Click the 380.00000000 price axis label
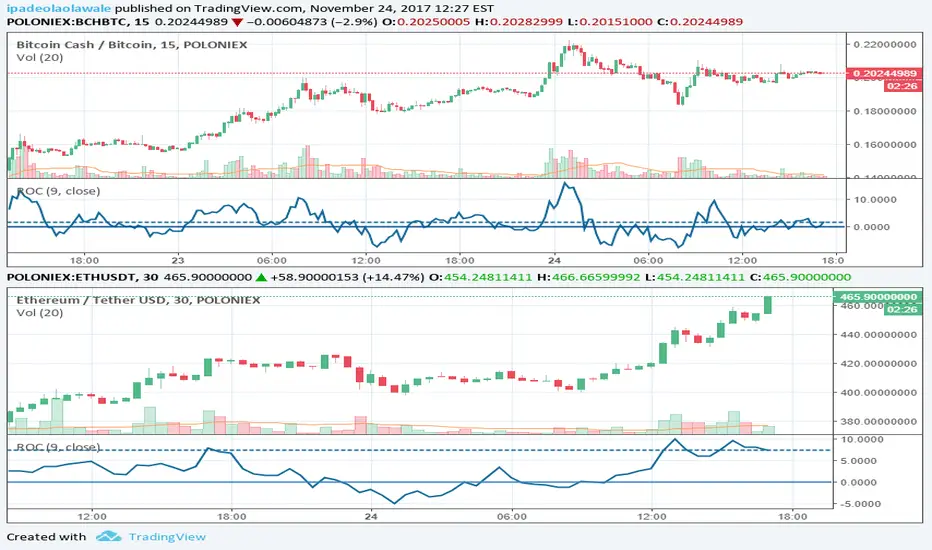932x550 pixels. tap(878, 422)
